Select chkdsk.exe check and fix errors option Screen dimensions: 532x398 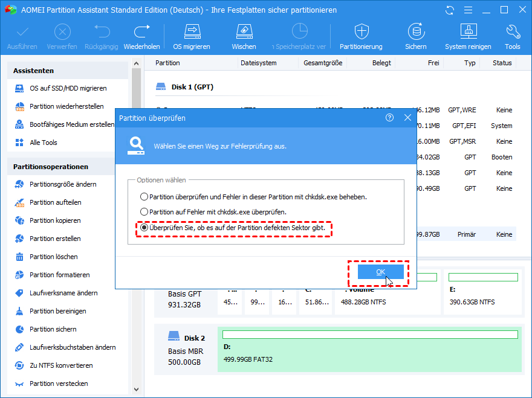coord(253,197)
